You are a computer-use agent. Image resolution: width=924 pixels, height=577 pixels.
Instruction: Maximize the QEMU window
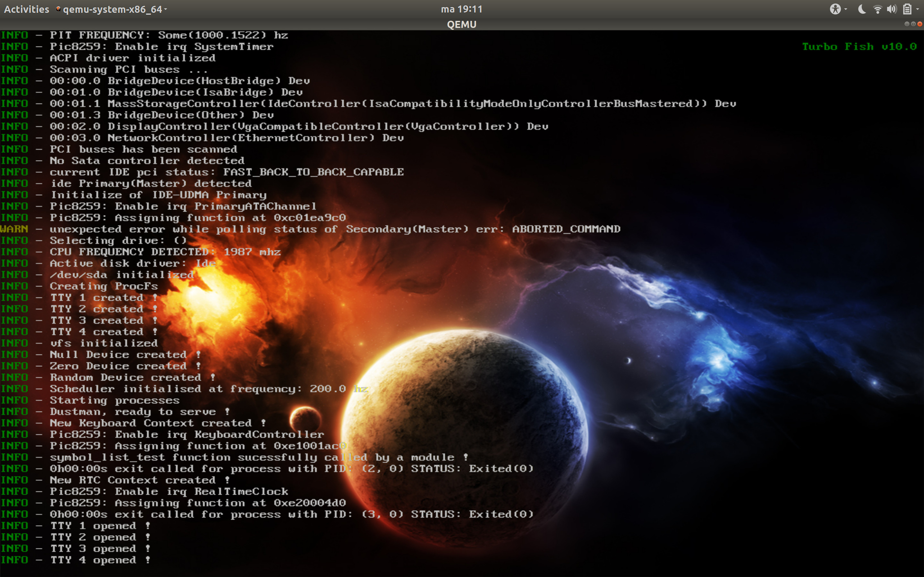coord(913,24)
